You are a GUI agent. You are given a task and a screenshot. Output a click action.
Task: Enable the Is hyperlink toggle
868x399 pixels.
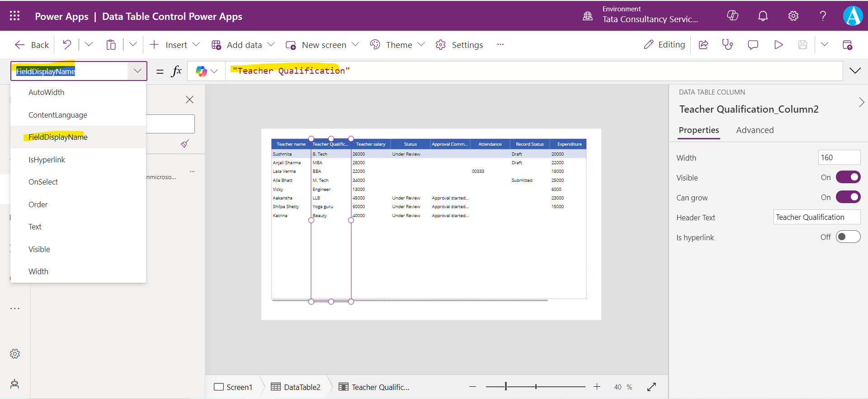click(x=848, y=237)
